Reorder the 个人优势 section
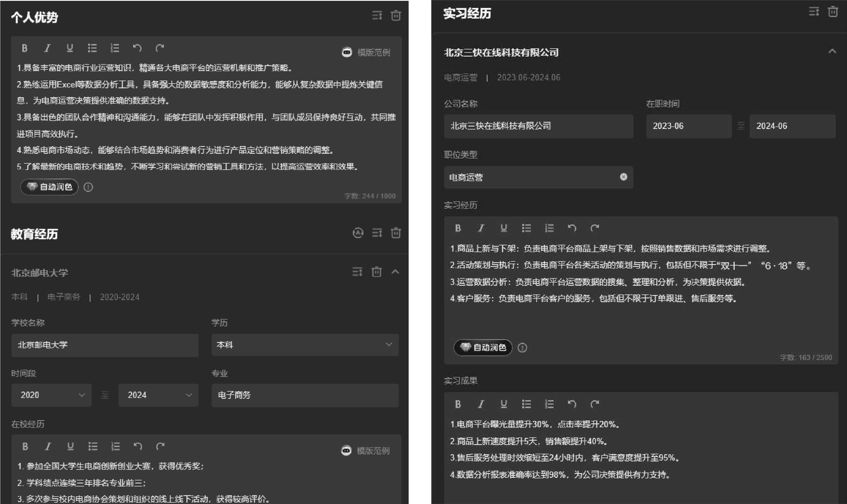 pos(377,16)
